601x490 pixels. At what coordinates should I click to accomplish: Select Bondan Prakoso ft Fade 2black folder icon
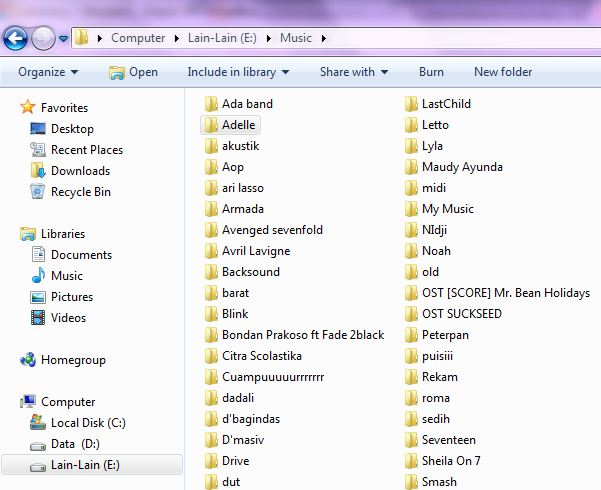211,335
